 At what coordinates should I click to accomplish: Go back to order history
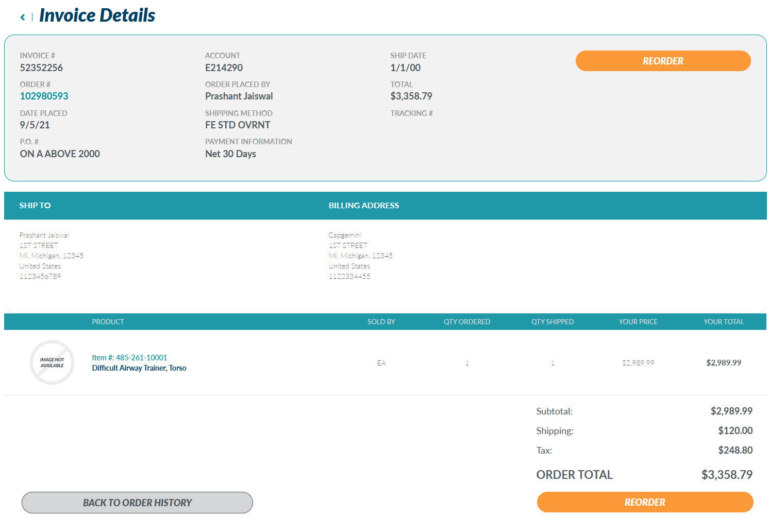[x=137, y=503]
